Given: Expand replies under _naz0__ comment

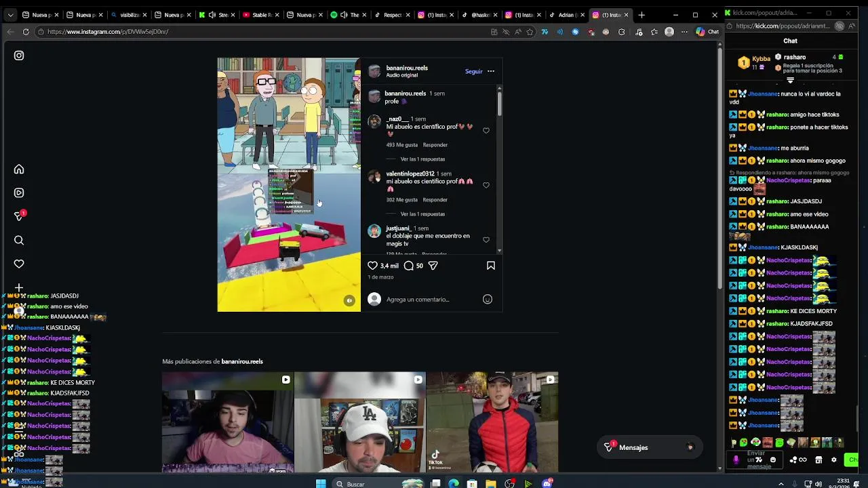Looking at the screenshot, I should click(x=422, y=159).
